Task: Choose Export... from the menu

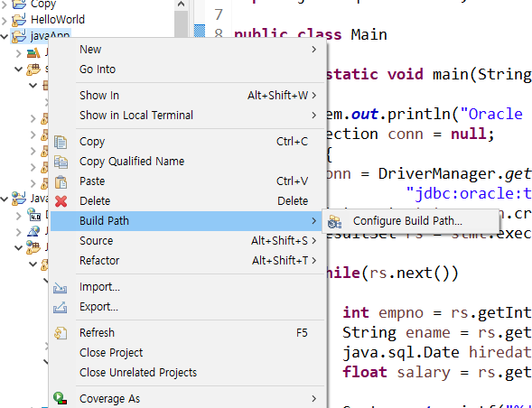Action: (188, 307)
